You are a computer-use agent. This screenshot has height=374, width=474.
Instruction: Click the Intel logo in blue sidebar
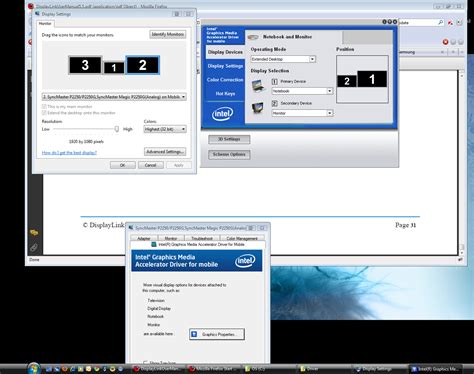(x=223, y=114)
